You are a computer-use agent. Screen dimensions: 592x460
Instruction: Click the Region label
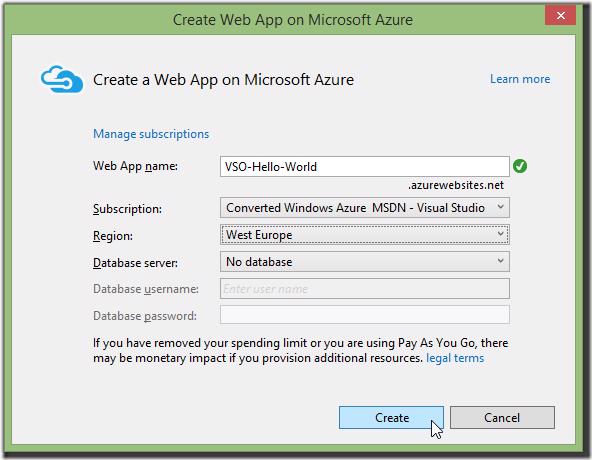pos(113,236)
